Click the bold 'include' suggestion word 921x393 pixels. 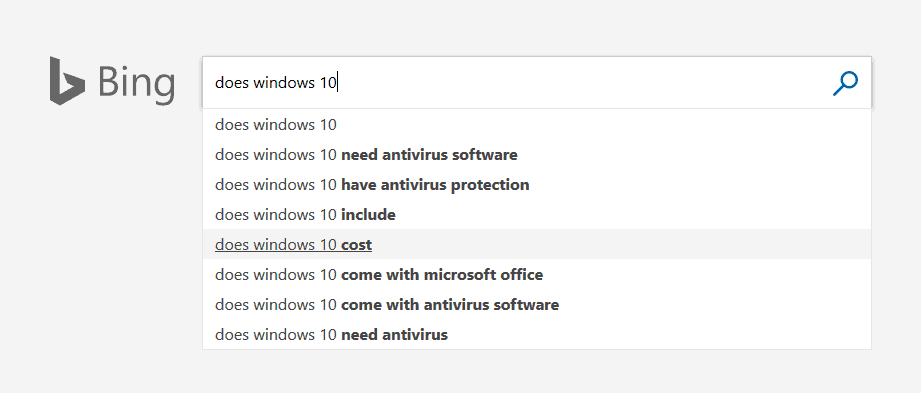(368, 215)
